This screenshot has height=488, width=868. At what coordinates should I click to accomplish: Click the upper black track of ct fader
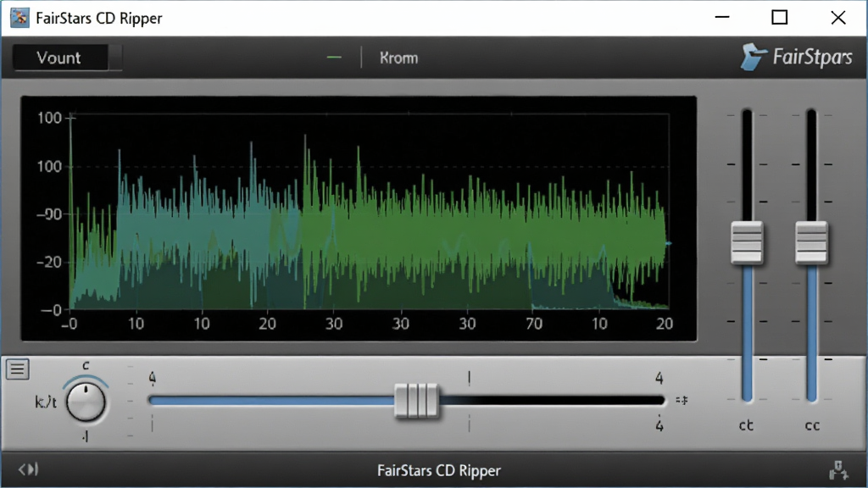click(x=747, y=165)
